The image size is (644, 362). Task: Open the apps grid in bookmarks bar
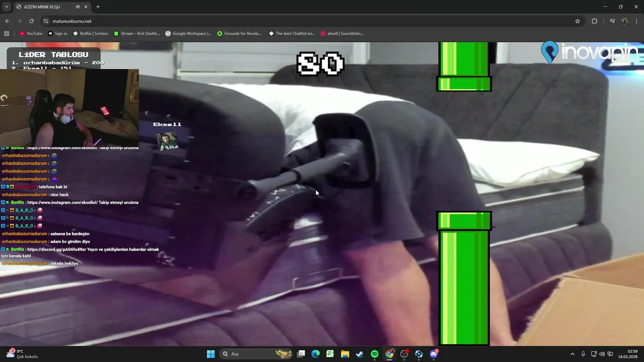coord(7,33)
